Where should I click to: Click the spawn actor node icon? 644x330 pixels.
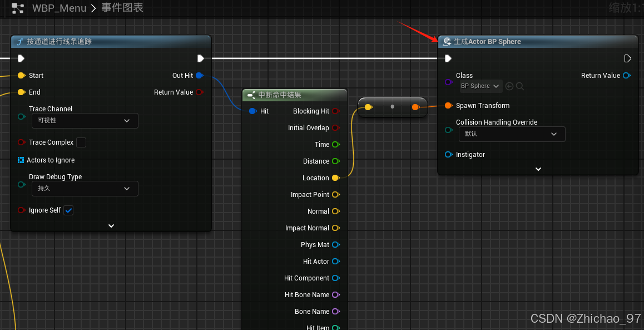(x=447, y=42)
